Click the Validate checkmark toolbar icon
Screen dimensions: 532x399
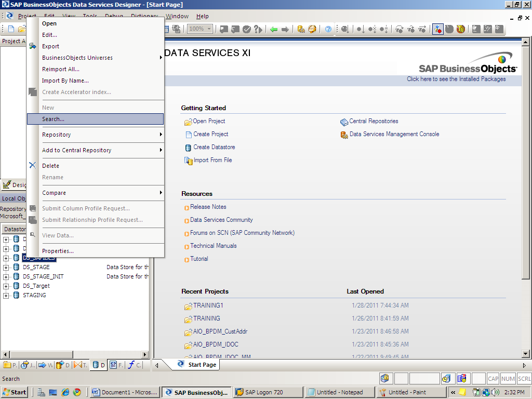coord(247,30)
